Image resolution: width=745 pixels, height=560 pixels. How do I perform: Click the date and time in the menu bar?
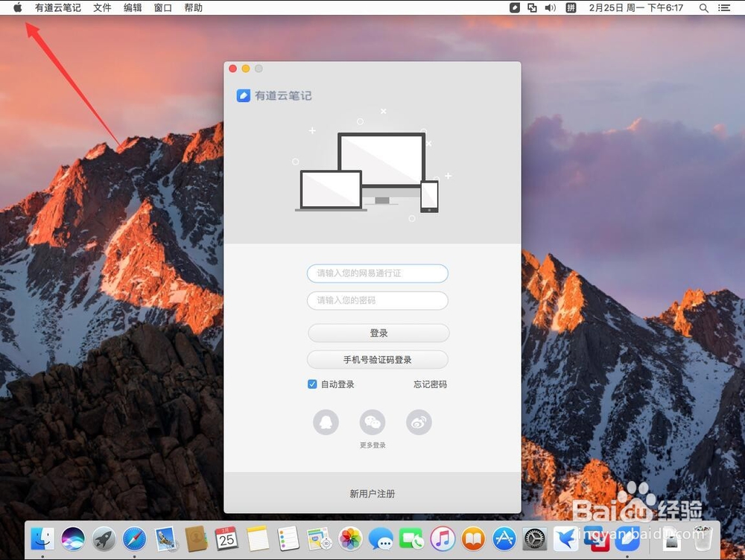pos(635,7)
